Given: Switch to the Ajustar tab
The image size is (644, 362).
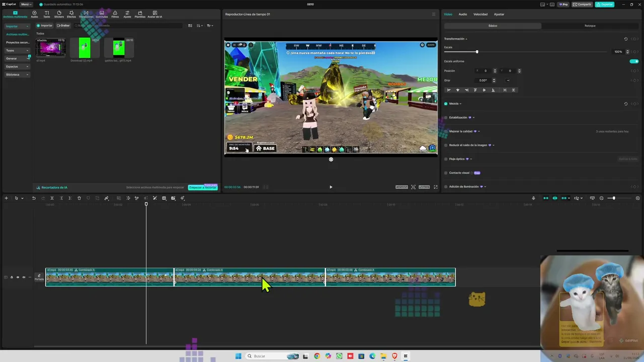Looking at the screenshot, I should [x=499, y=14].
